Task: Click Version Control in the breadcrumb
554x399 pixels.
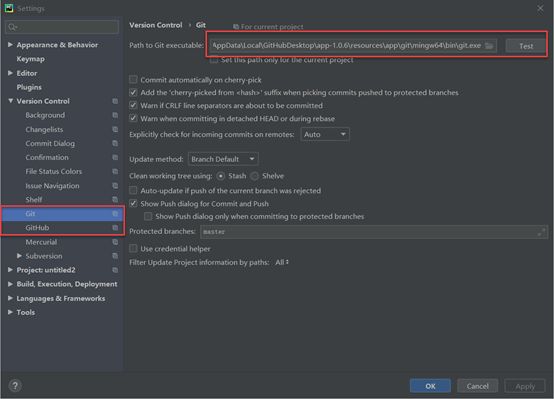Action: click(x=155, y=25)
